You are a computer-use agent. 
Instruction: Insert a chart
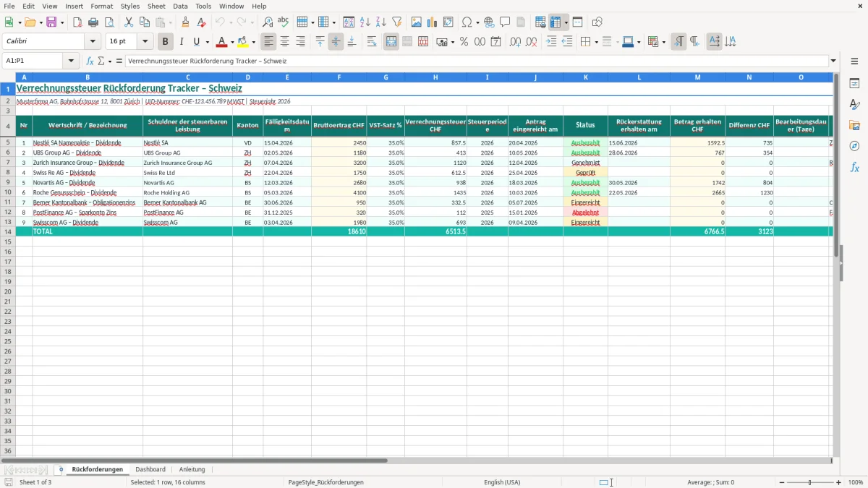pos(433,22)
